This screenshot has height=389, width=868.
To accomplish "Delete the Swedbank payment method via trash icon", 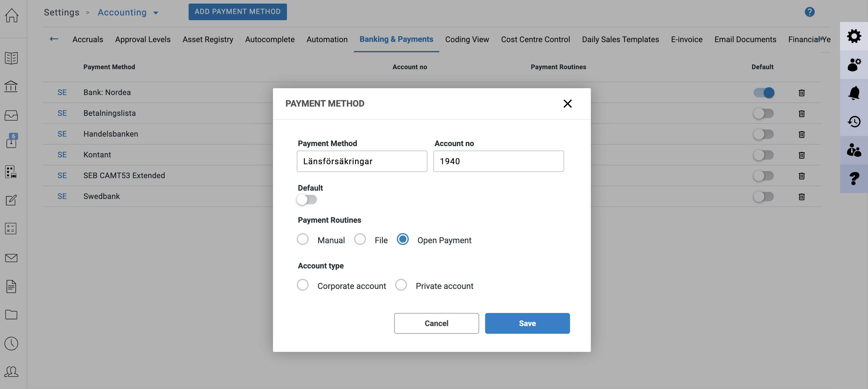I will [x=801, y=197].
